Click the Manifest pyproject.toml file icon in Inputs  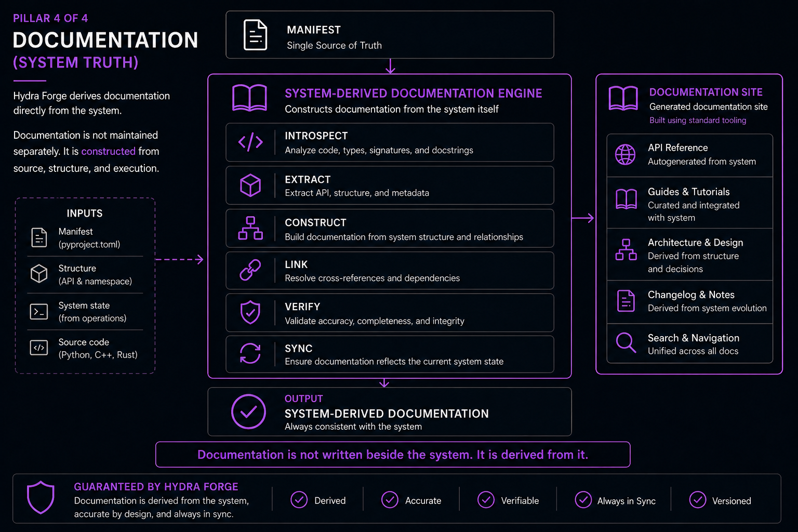pos(39,237)
